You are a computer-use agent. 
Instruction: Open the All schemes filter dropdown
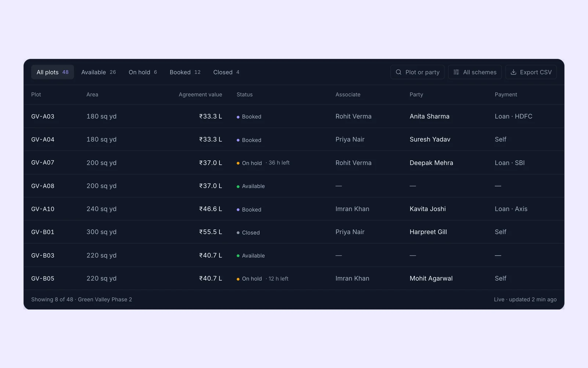point(475,72)
